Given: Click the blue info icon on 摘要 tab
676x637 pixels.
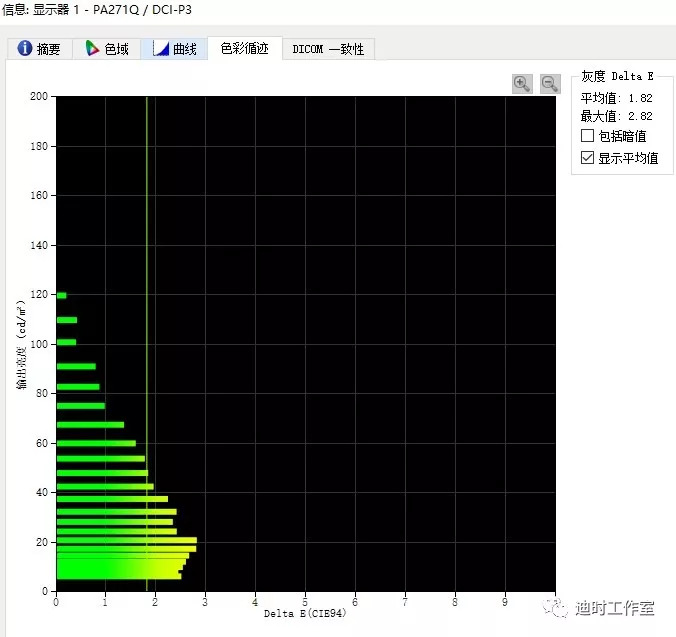Looking at the screenshot, I should coord(25,48).
